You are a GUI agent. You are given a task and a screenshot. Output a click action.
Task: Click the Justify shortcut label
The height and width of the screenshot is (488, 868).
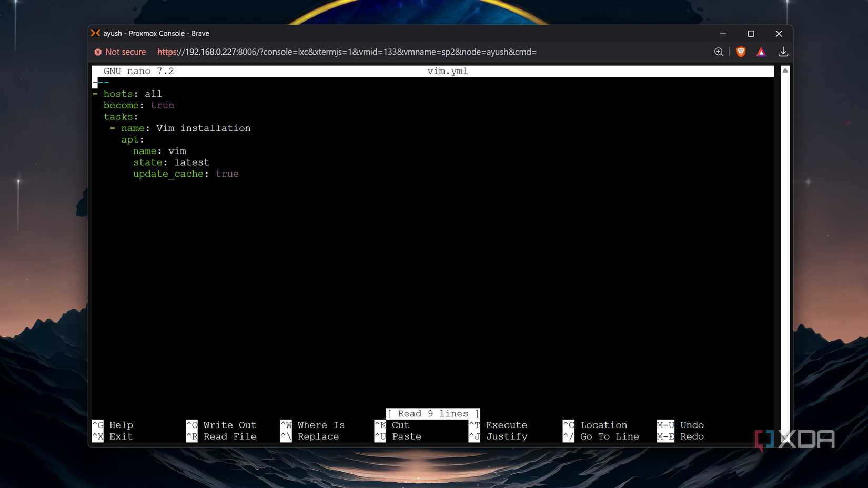pos(507,436)
